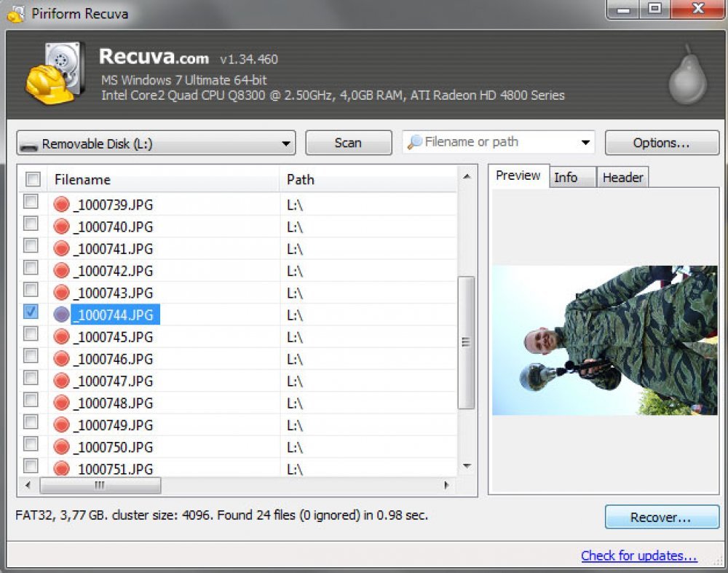Screen dimensions: 728x573
Task: Click the soldier photo preview image
Action: click(605, 340)
